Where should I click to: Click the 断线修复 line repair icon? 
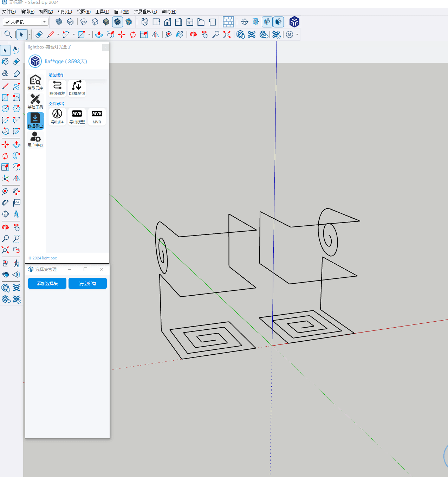coord(57,88)
